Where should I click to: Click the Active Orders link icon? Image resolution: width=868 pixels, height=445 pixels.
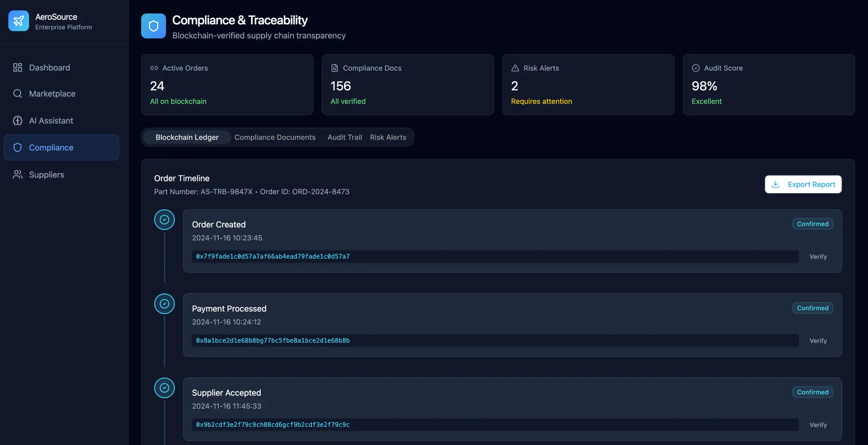154,68
